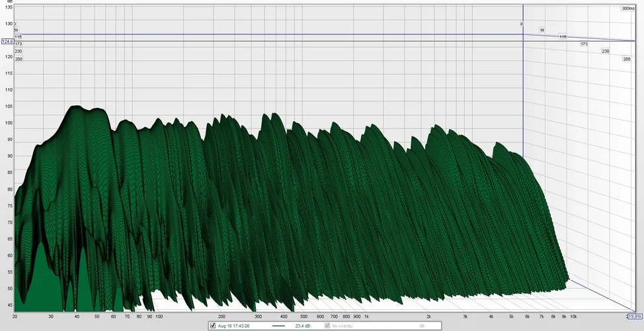Click the 85 dB axis label

pos(10,173)
